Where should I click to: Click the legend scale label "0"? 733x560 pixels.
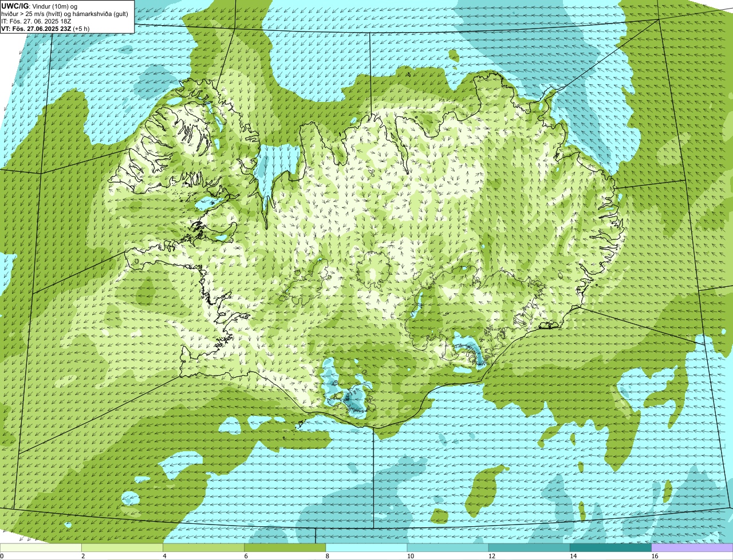(x=2, y=556)
